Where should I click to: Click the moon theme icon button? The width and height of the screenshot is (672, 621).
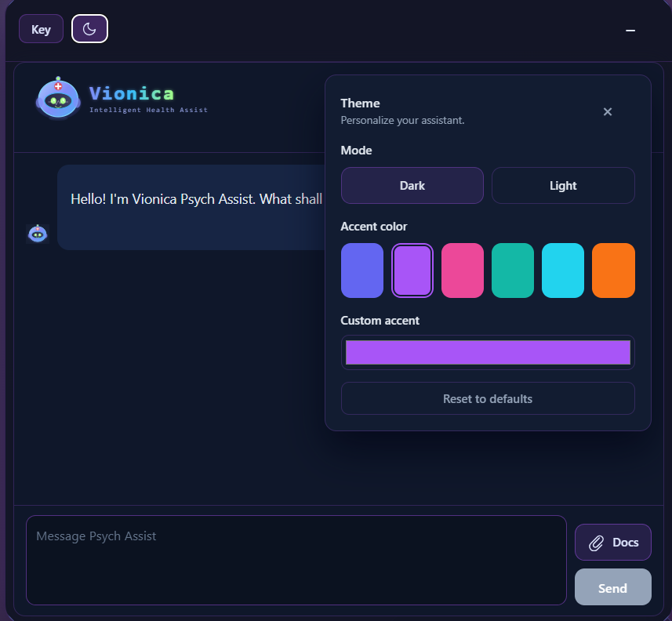[89, 29]
